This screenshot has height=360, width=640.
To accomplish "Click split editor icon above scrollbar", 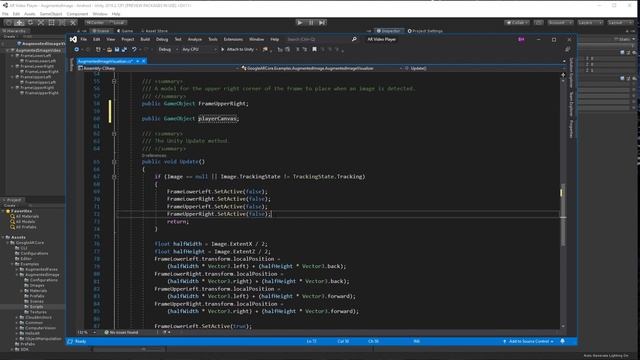I will [563, 75].
